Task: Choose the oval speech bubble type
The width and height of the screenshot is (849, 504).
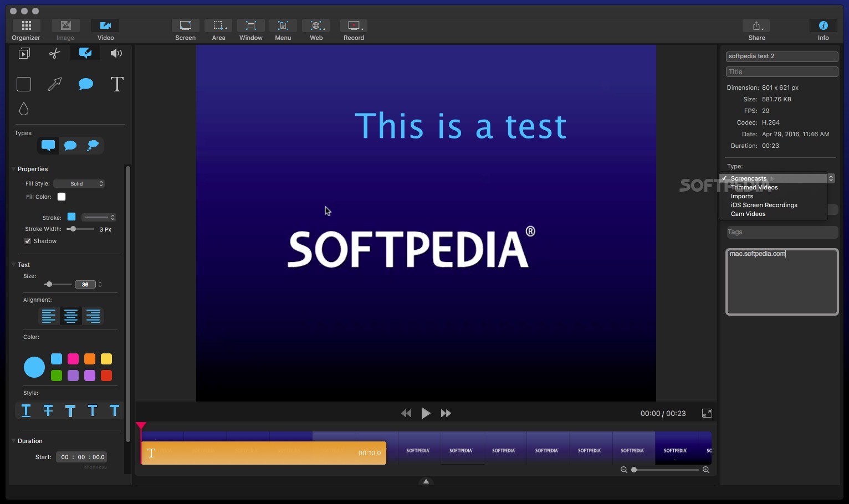Action: 70,146
